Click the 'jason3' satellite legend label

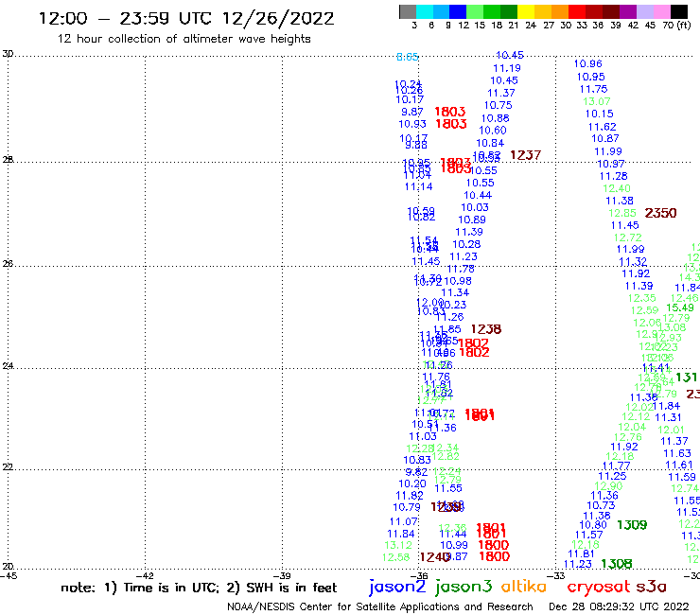[x=464, y=587]
